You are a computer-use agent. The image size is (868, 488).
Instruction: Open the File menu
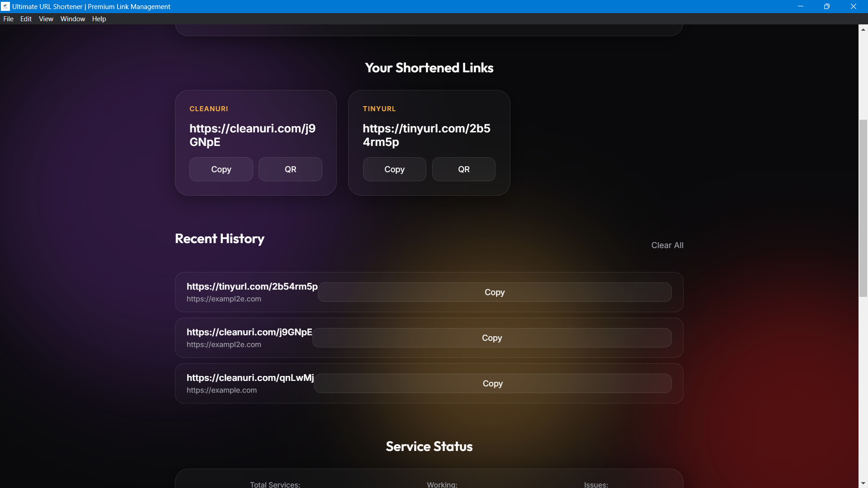8,19
